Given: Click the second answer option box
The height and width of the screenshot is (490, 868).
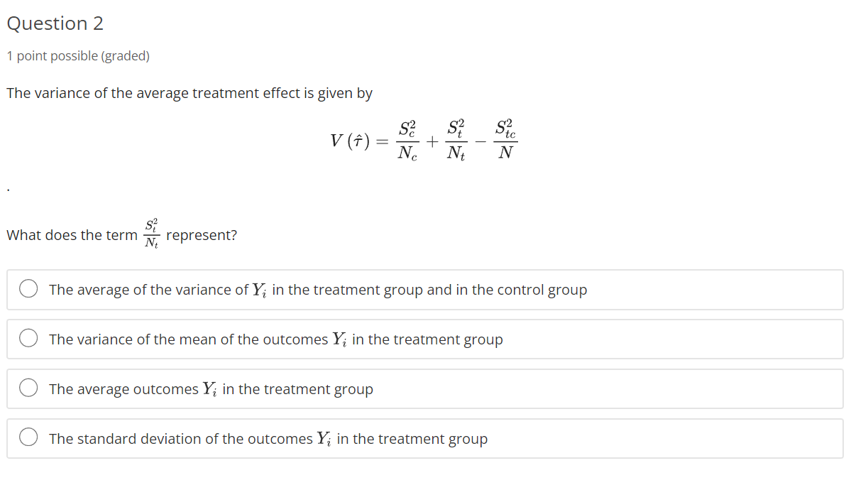Looking at the screenshot, I should [424, 339].
